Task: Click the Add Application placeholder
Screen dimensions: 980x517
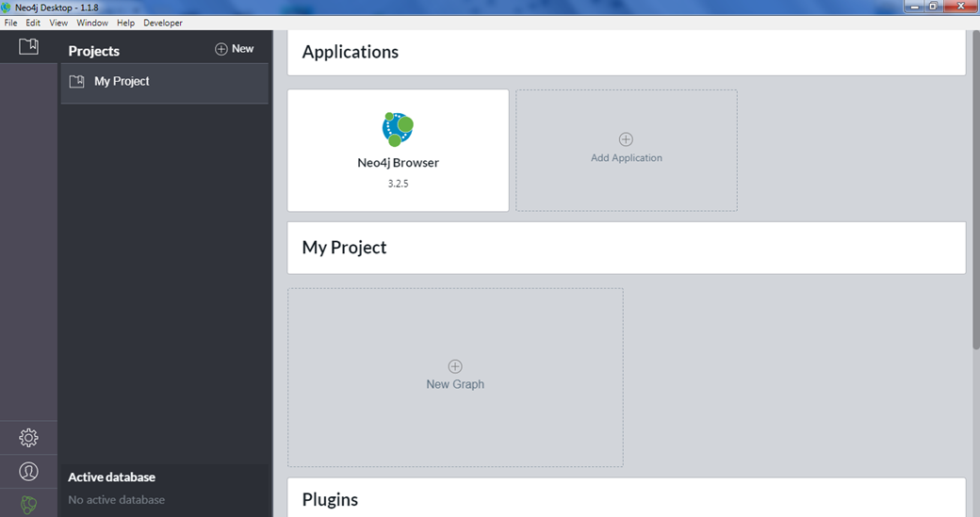Action: point(627,150)
